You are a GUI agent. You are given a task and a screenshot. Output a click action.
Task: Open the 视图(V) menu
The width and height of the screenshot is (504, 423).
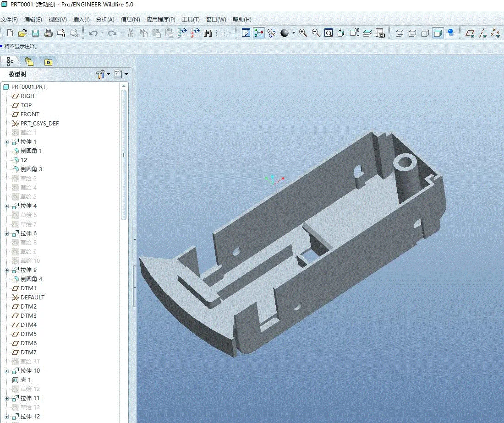tap(58, 20)
